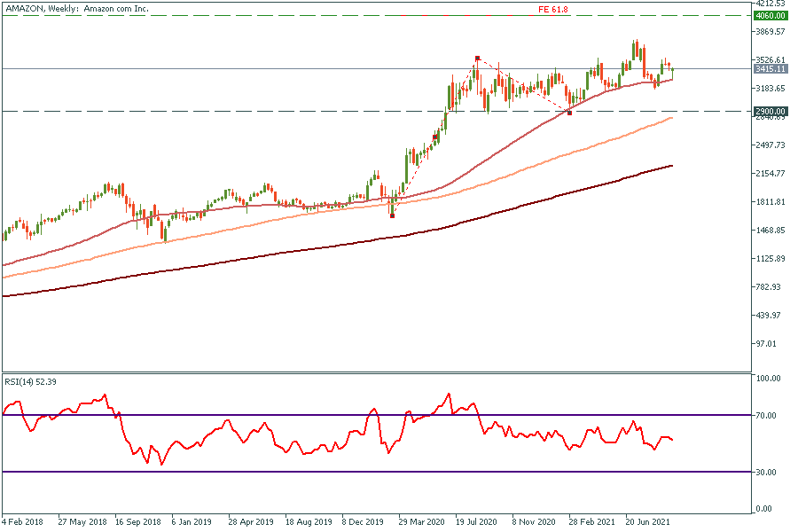Screen dimensions: 798x532
Task: Select the 2900.00 support level tag
Action: 770,112
